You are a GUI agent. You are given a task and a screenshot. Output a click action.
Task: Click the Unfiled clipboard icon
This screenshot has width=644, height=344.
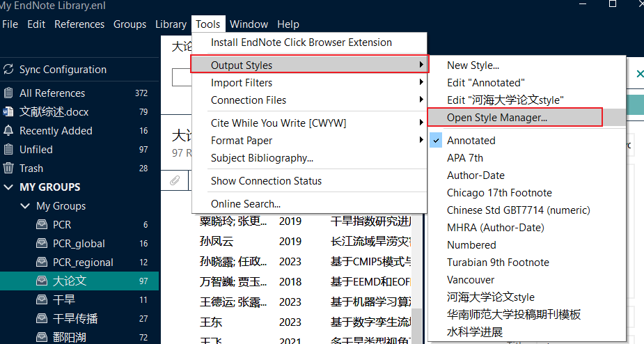[8, 149]
